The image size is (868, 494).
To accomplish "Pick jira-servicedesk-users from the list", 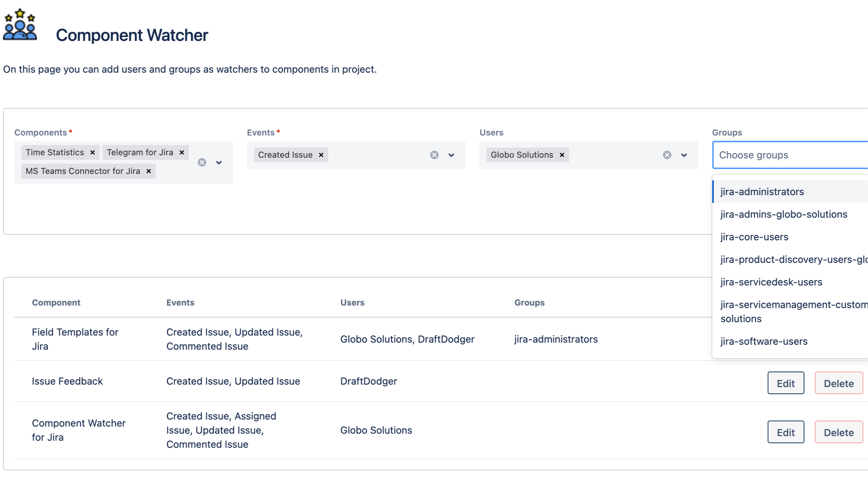I will 771,282.
